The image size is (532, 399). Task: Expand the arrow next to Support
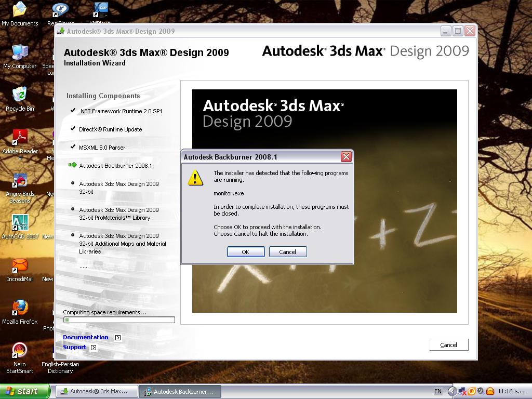click(x=94, y=348)
